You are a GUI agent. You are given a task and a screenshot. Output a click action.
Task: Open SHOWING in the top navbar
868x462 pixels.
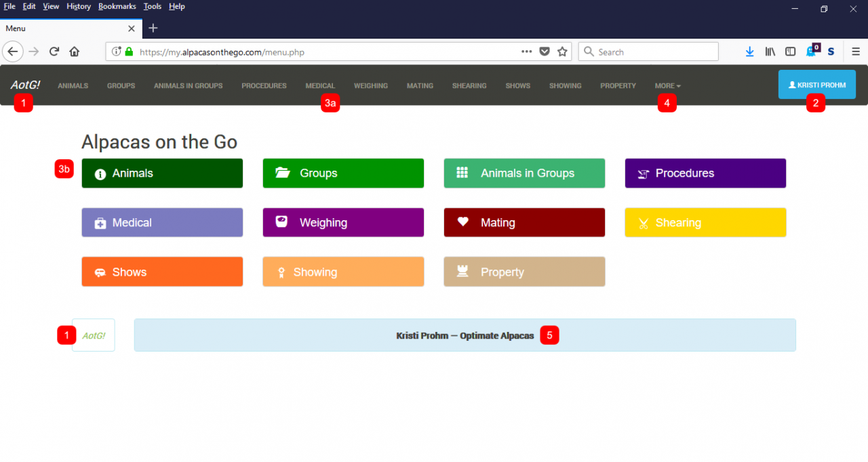tap(565, 86)
